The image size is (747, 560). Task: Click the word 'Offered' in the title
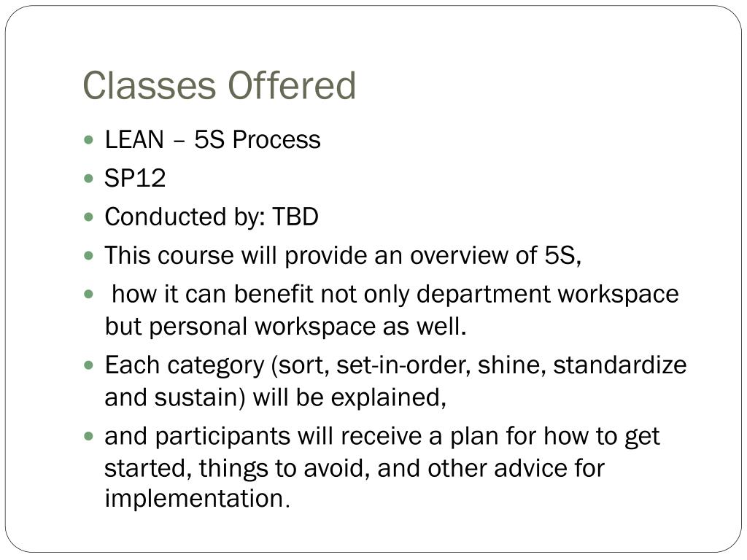click(292, 86)
